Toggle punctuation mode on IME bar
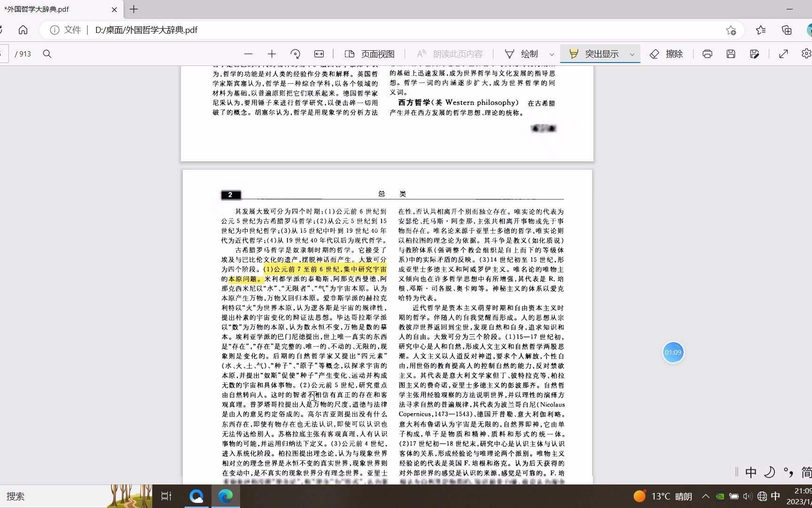The width and height of the screenshot is (812, 508). point(789,472)
